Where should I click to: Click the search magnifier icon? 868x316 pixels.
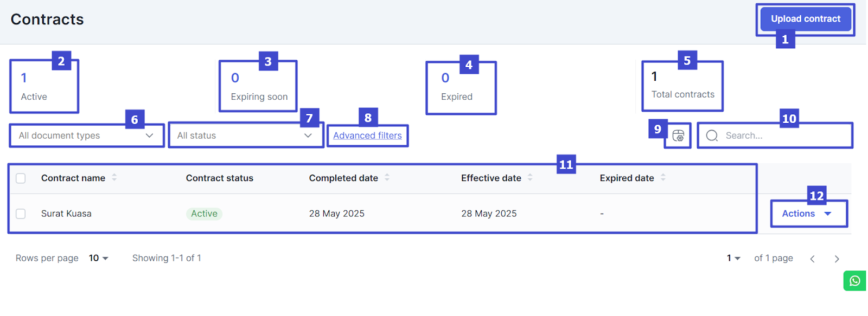(x=712, y=136)
